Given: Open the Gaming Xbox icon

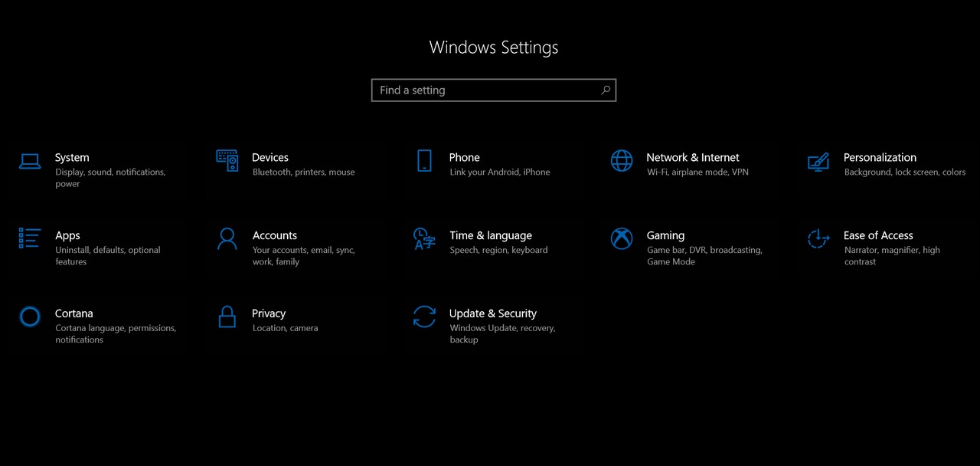Looking at the screenshot, I should point(622,238).
